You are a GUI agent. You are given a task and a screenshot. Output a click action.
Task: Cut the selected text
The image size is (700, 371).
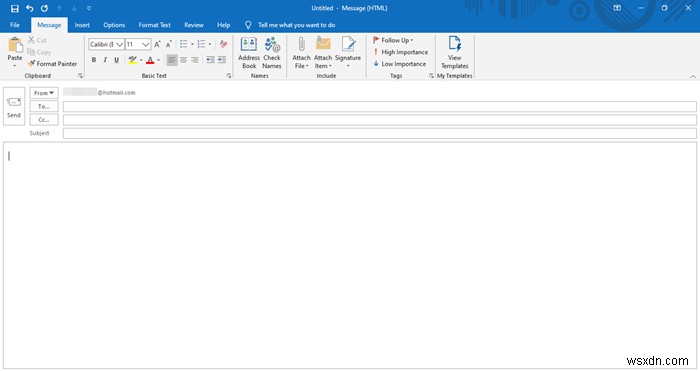coord(37,40)
